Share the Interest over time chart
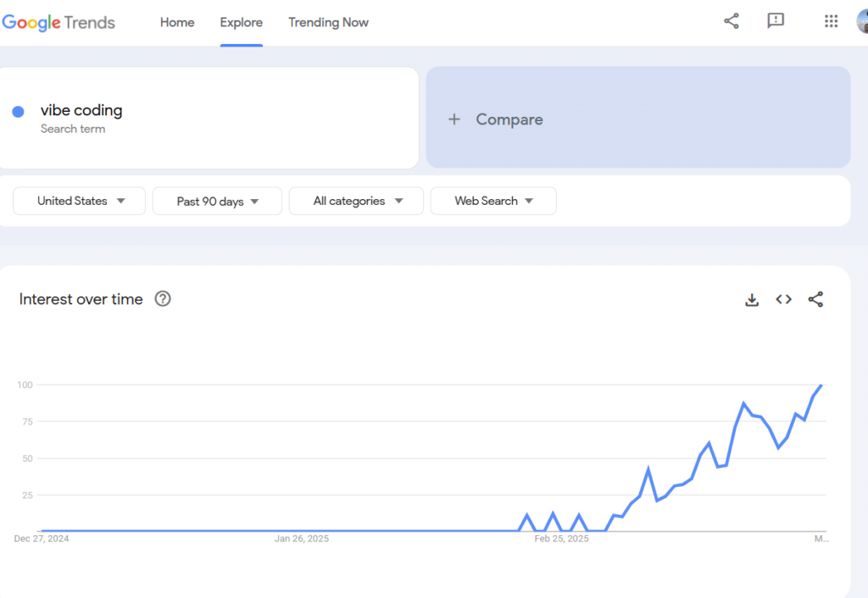The height and width of the screenshot is (598, 868). click(x=815, y=300)
